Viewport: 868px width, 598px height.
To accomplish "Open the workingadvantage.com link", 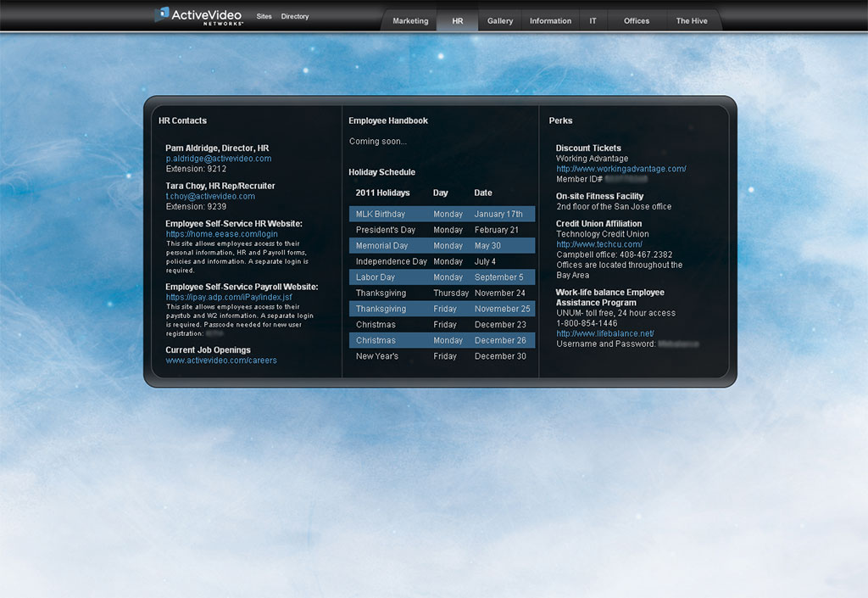I will coord(621,169).
